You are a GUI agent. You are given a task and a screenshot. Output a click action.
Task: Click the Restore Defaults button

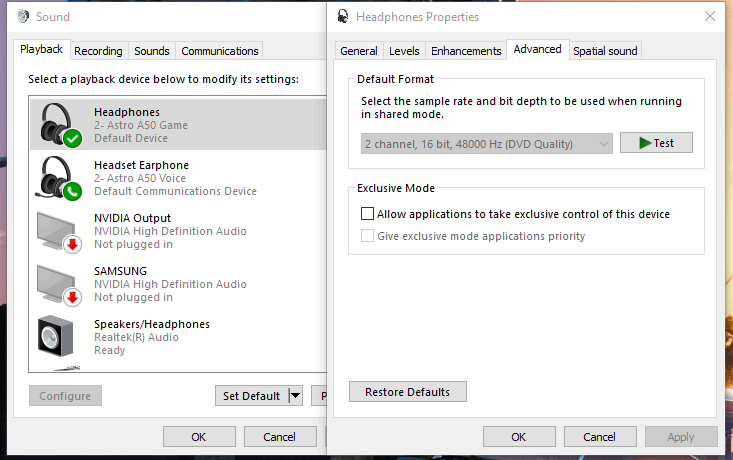pyautogui.click(x=407, y=392)
